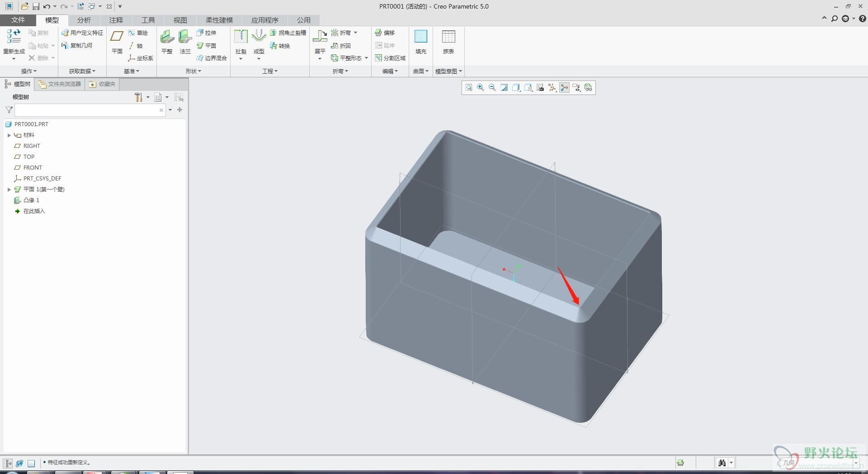
Task: Select the 凸缘 1 feature in tree
Action: pyautogui.click(x=27, y=200)
